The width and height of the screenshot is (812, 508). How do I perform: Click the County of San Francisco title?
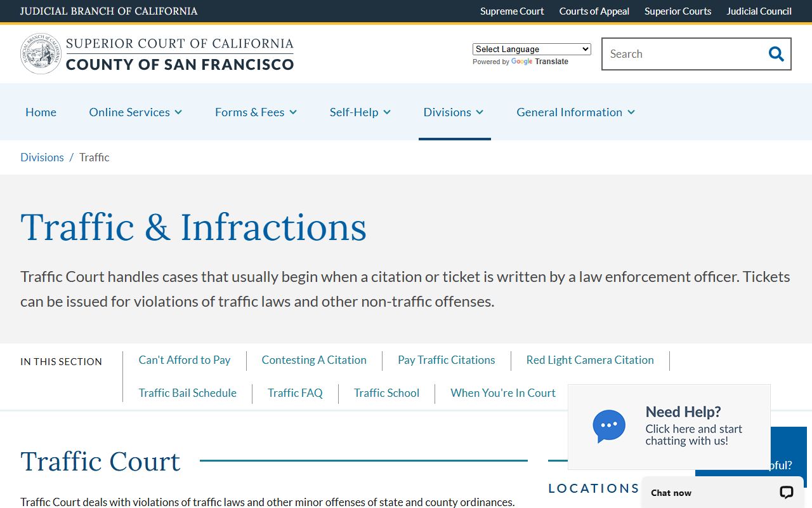180,64
